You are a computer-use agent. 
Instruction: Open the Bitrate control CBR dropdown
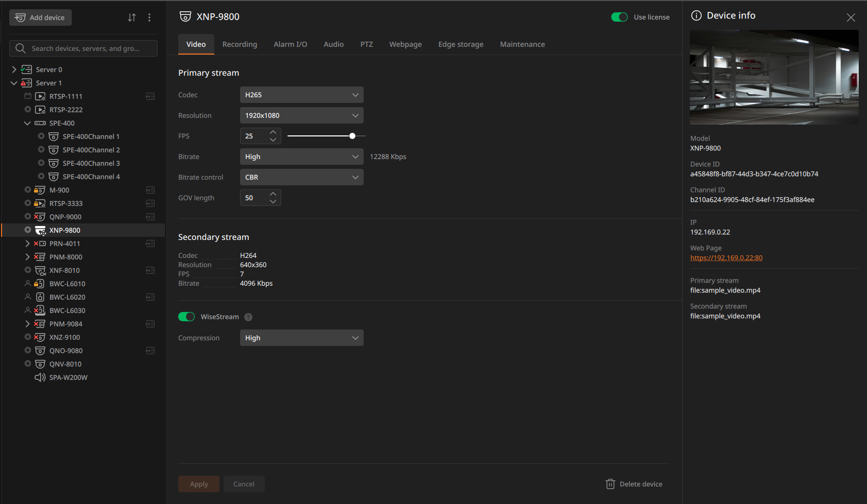tap(302, 177)
